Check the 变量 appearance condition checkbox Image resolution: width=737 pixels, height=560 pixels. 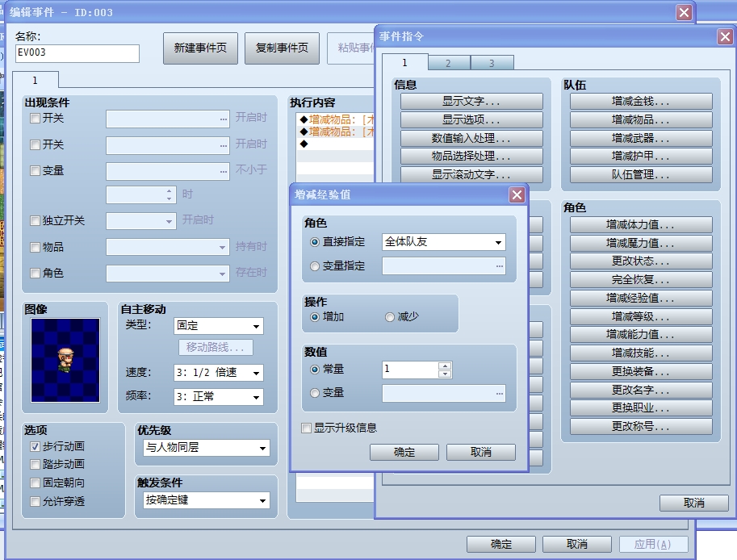(x=35, y=170)
